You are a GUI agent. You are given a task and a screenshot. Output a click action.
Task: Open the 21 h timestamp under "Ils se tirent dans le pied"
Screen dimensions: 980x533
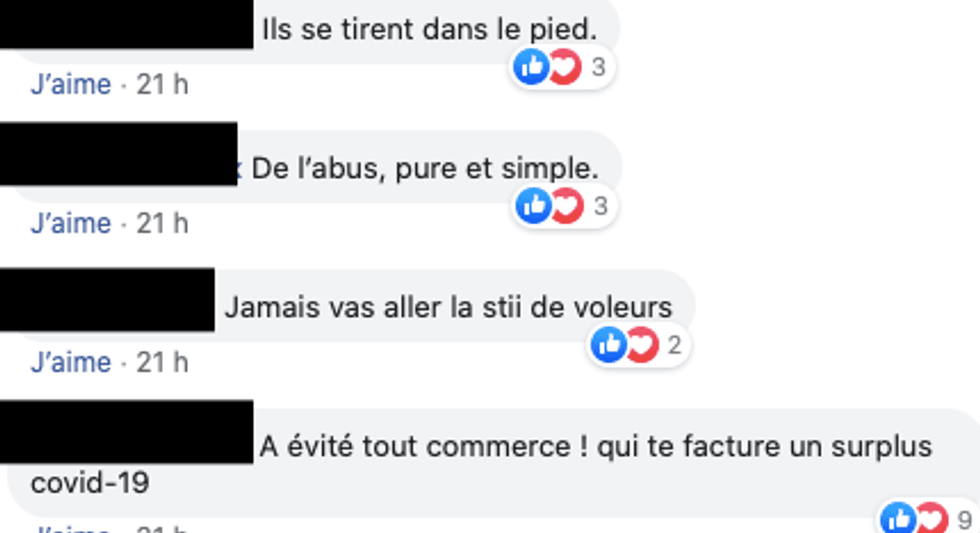click(162, 84)
